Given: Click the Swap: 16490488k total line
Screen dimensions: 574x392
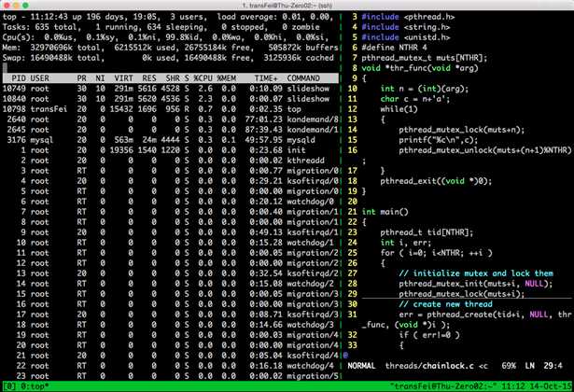Looking at the screenshot, I should pyautogui.click(x=168, y=58).
